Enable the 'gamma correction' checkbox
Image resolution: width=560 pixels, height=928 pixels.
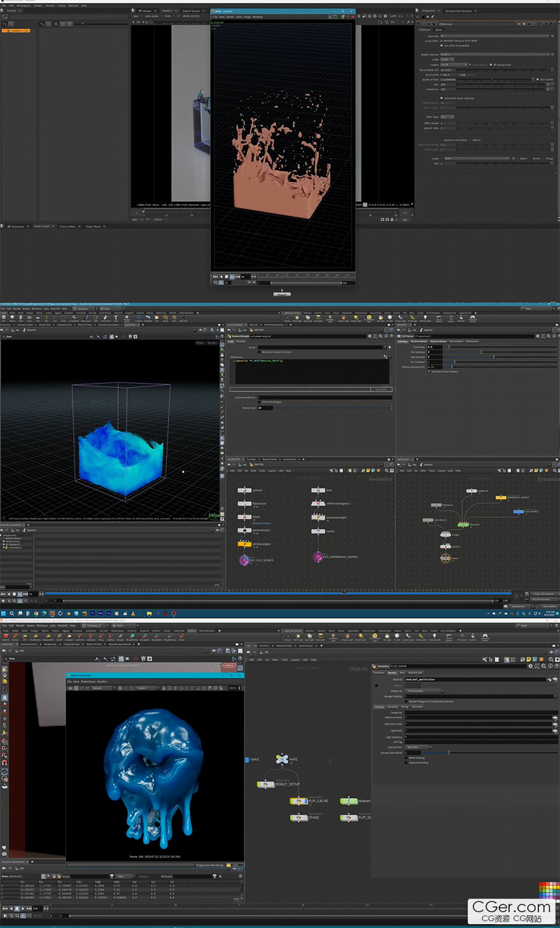coord(442,140)
